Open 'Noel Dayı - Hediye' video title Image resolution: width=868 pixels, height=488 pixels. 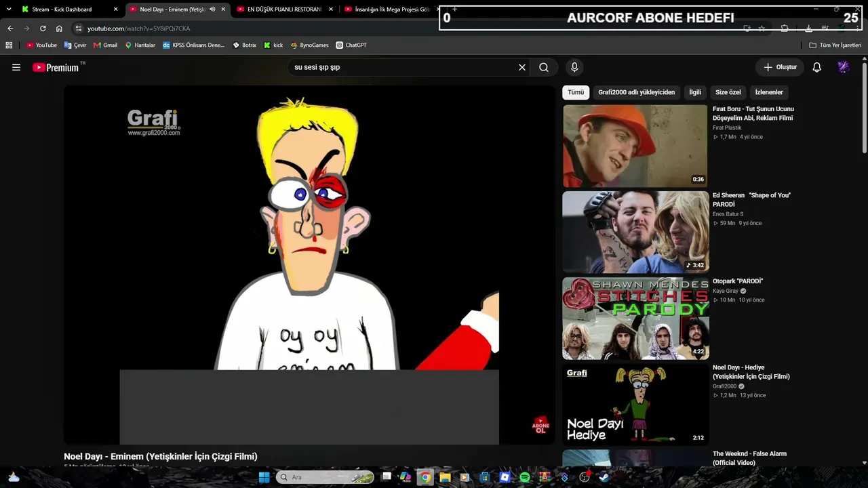(751, 372)
